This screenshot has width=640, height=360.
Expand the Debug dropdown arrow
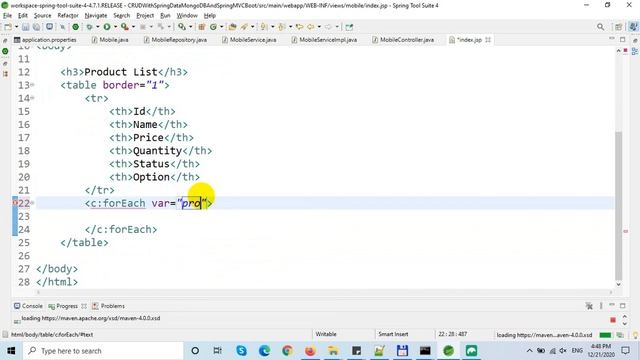pos(98,27)
